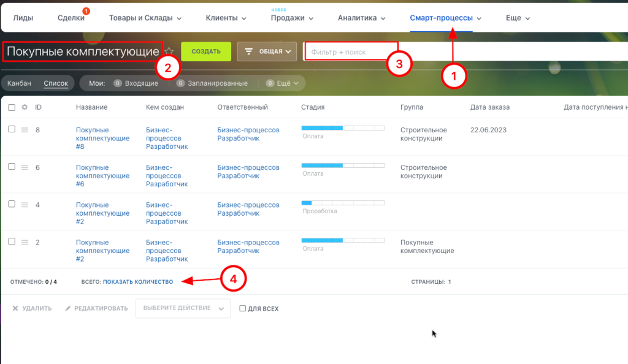Switch to the Канбан view
The height and width of the screenshot is (364, 628).
[x=19, y=83]
